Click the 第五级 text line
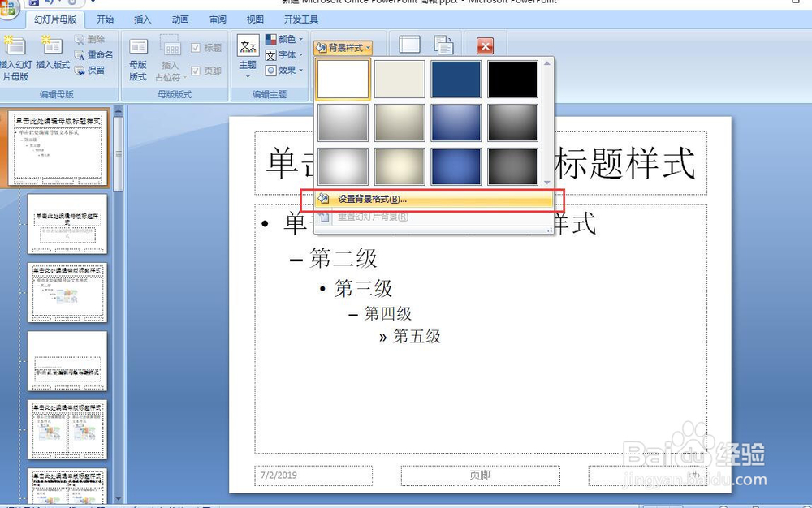812x508 pixels. (417, 337)
